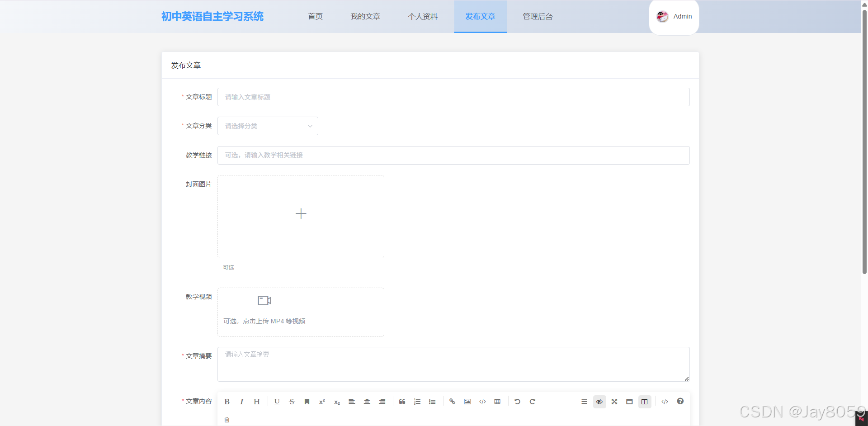Insert a block quote
868x426 pixels.
(x=402, y=402)
